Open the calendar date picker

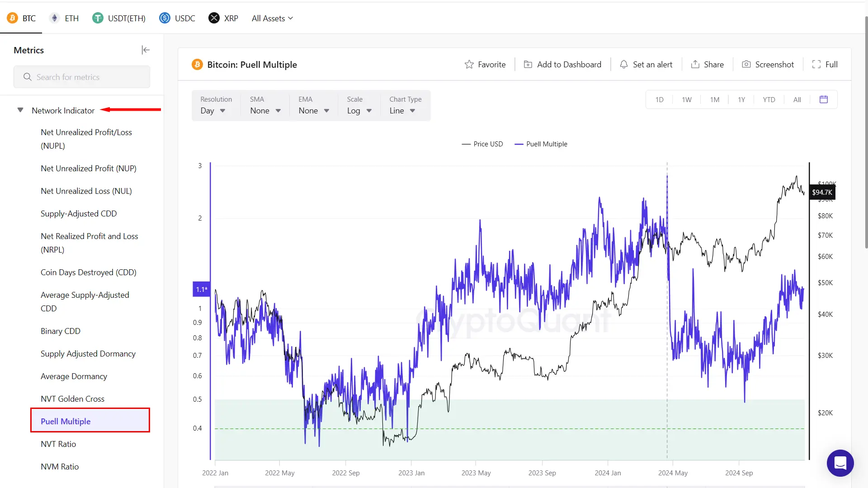click(x=823, y=99)
